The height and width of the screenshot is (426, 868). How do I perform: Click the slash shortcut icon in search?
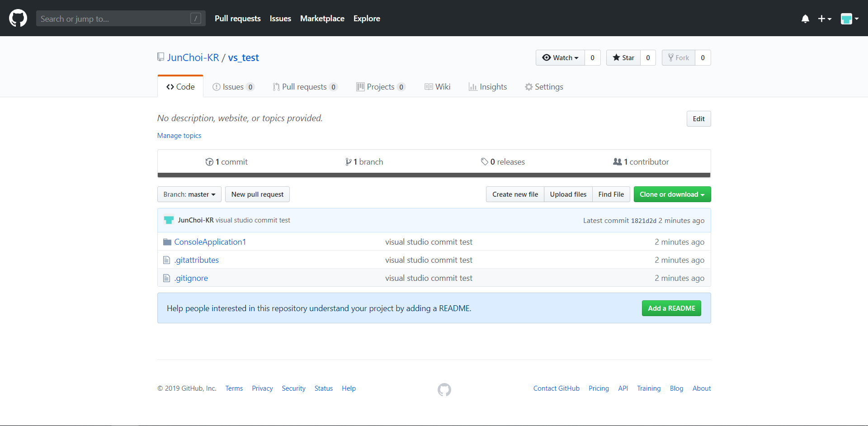tap(196, 19)
